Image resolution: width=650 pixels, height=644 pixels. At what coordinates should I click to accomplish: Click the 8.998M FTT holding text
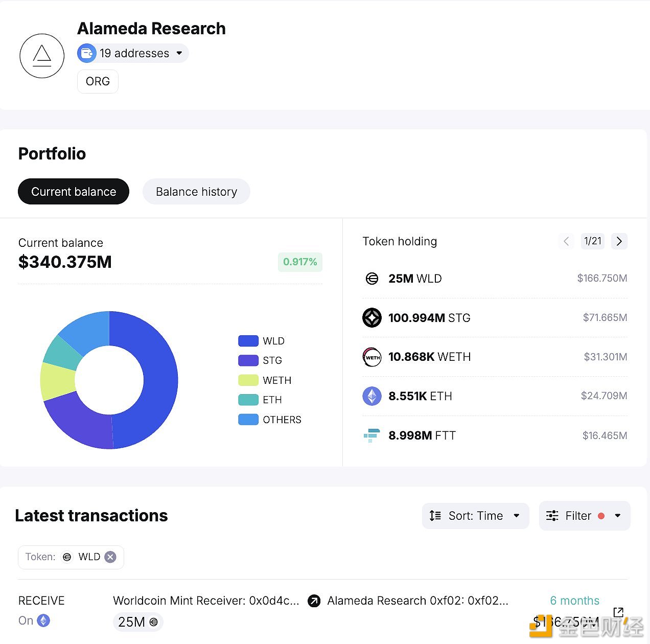click(422, 435)
